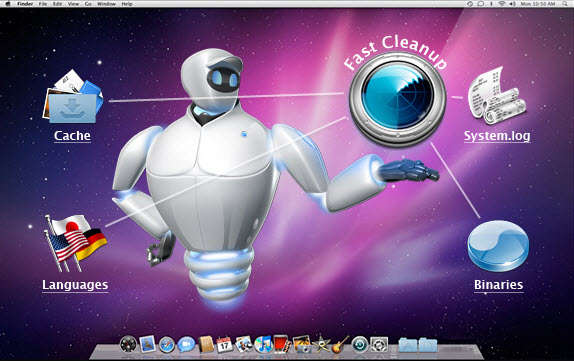Click the System.log paper scroll icon

[497, 96]
